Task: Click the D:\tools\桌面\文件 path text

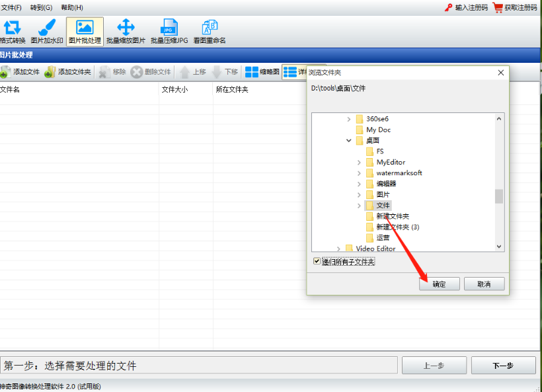Action: [x=338, y=89]
